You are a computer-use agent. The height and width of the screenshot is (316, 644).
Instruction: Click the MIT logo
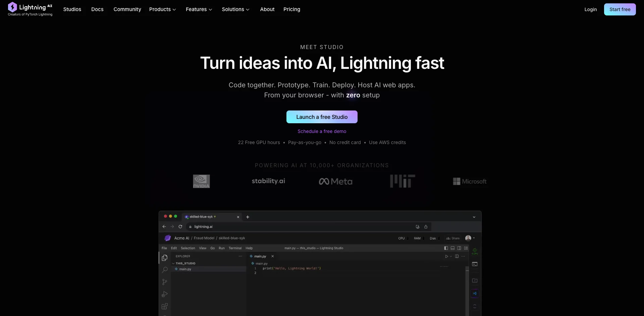coord(402,181)
